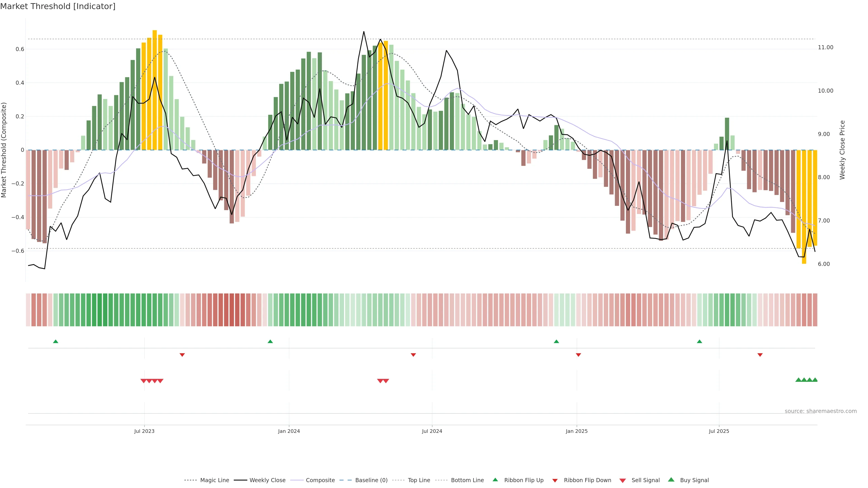The image size is (868, 488).
Task: Click the ribbon flip down marker after Jul 2023
Action: point(182,355)
